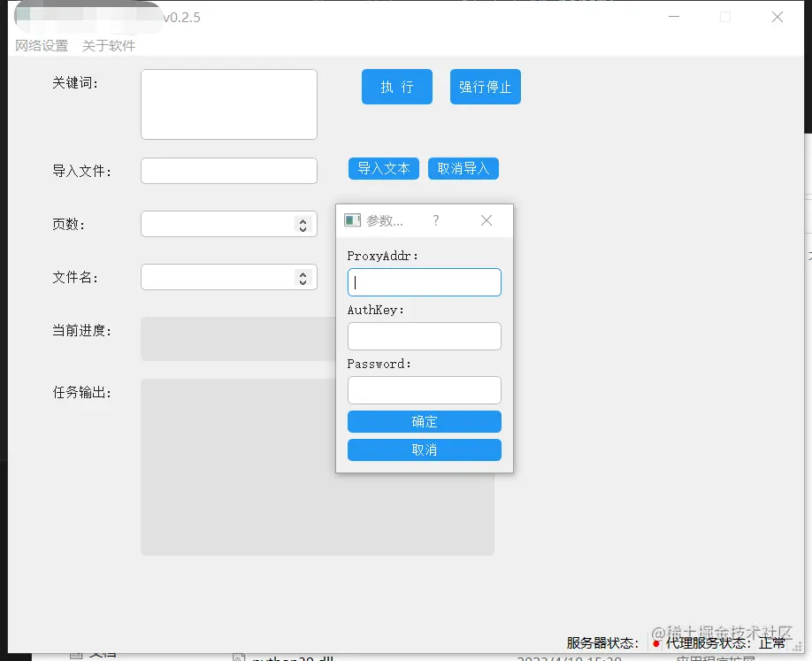Click the dialog's question mark help button
Viewport: 812px width, 661px height.
pyautogui.click(x=436, y=220)
